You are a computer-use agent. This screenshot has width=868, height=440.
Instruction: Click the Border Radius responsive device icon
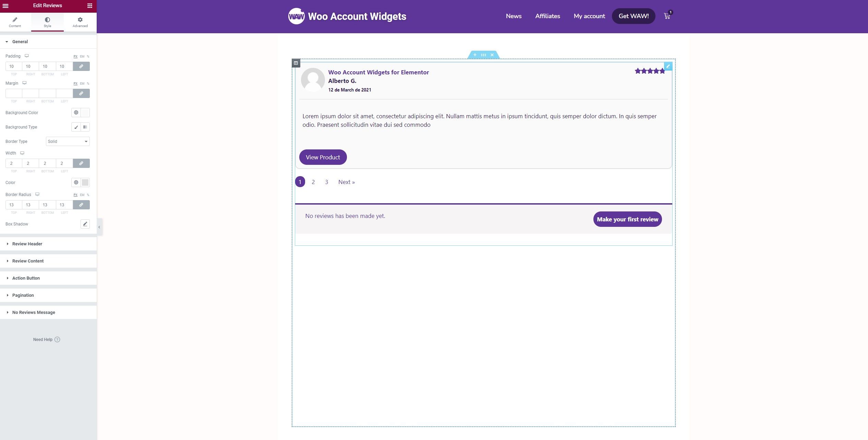(x=37, y=194)
